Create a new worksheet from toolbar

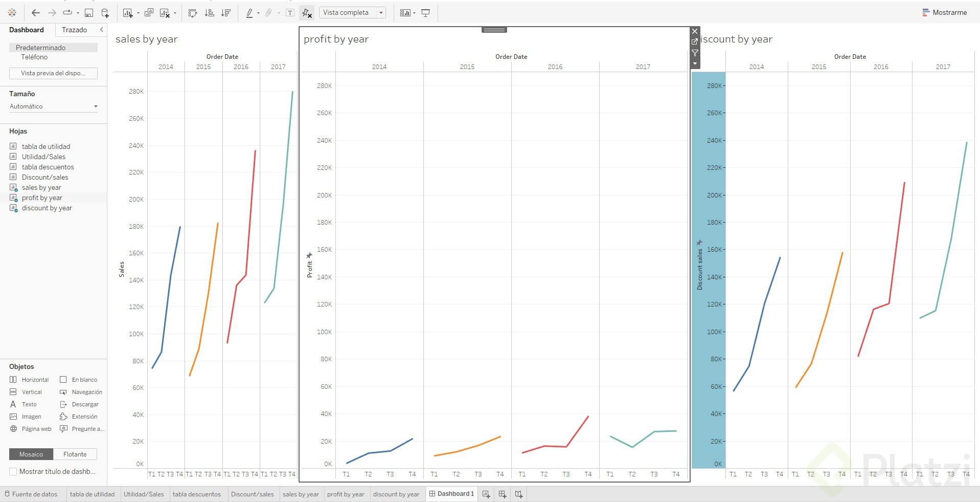click(x=128, y=13)
